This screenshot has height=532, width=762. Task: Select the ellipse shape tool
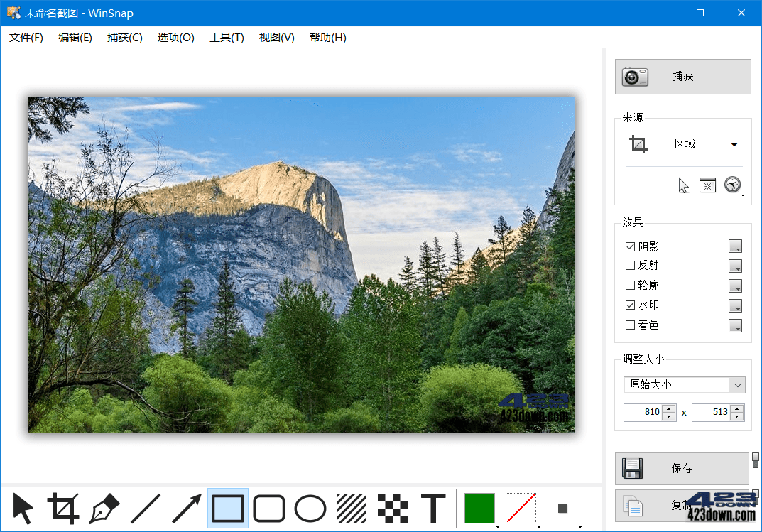[310, 509]
